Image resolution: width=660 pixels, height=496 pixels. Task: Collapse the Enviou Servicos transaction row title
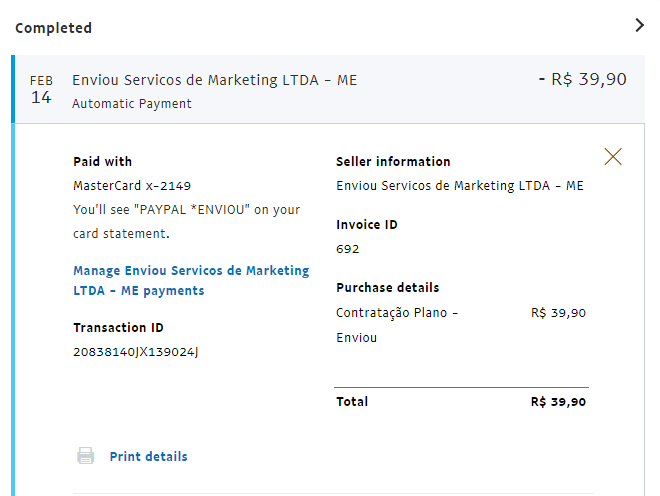(x=214, y=80)
